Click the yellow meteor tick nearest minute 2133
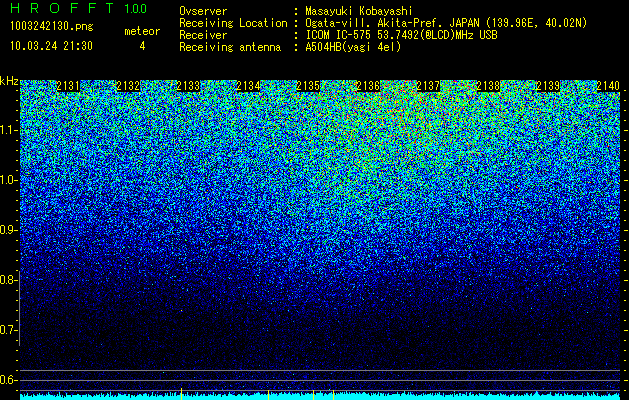The image size is (629, 400). coord(182,394)
